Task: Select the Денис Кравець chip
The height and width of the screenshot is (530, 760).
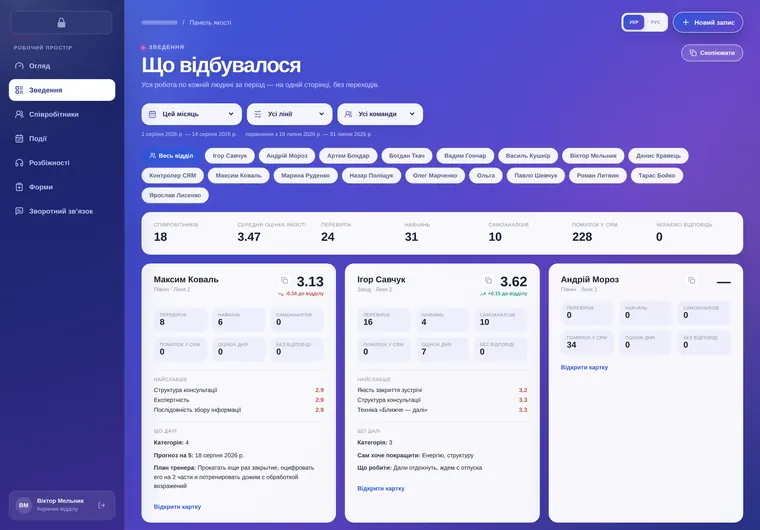Action: [x=658, y=156]
